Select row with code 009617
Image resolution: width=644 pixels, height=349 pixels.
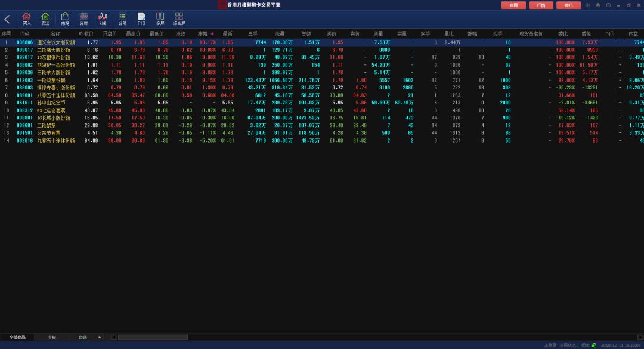[x=322, y=50]
